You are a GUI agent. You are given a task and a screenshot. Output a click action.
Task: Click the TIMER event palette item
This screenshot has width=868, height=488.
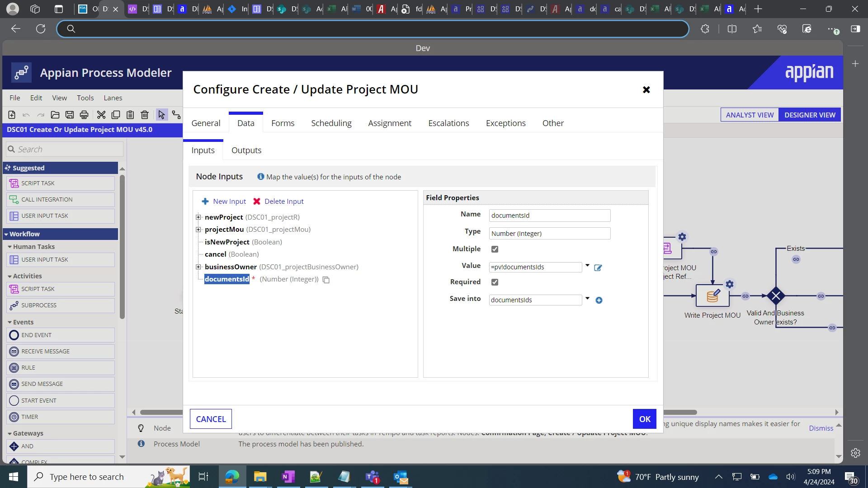[x=61, y=417]
